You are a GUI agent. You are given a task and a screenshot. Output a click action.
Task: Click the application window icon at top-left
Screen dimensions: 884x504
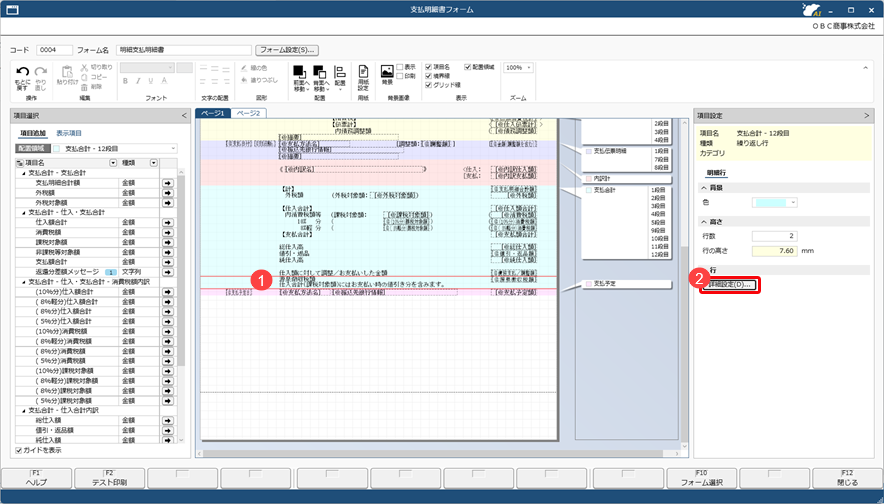click(12, 10)
